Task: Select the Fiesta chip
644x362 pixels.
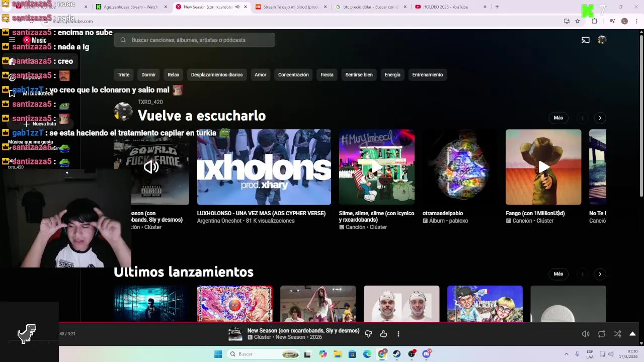Action: (327, 75)
